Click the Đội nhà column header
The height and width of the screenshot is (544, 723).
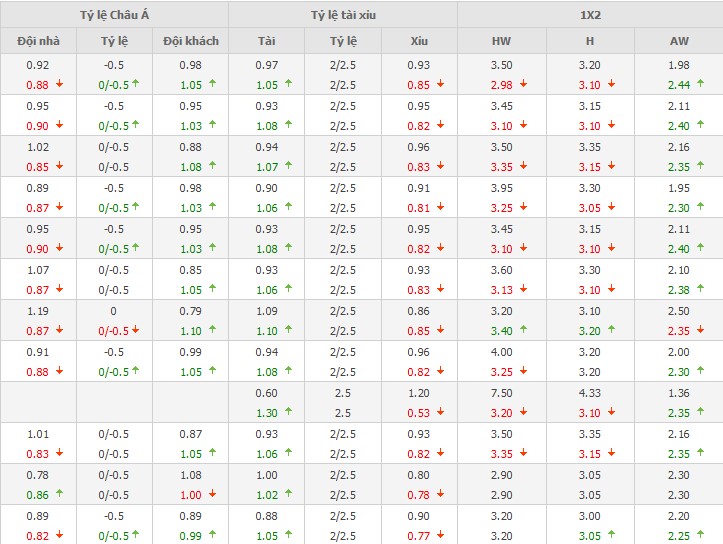38,41
